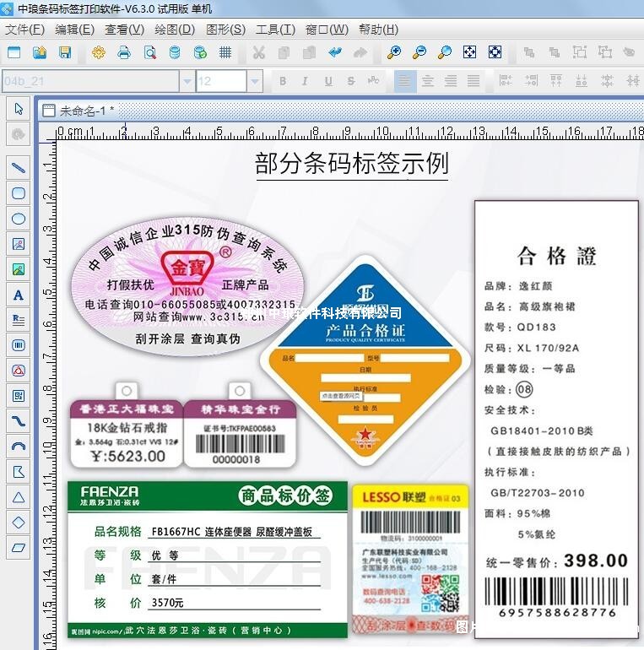Viewport: 644px width, 650px height.
Task: Set text alignment to justify
Action: tap(474, 81)
